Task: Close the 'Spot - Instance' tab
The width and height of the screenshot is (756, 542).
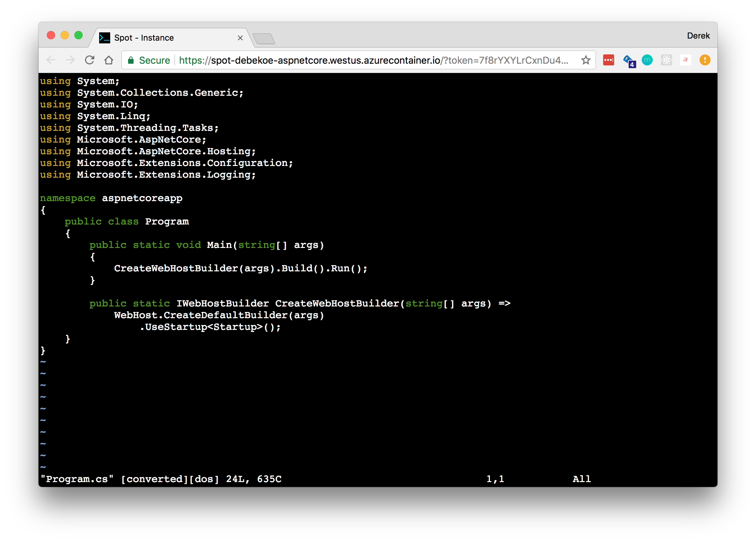Action: tap(240, 38)
